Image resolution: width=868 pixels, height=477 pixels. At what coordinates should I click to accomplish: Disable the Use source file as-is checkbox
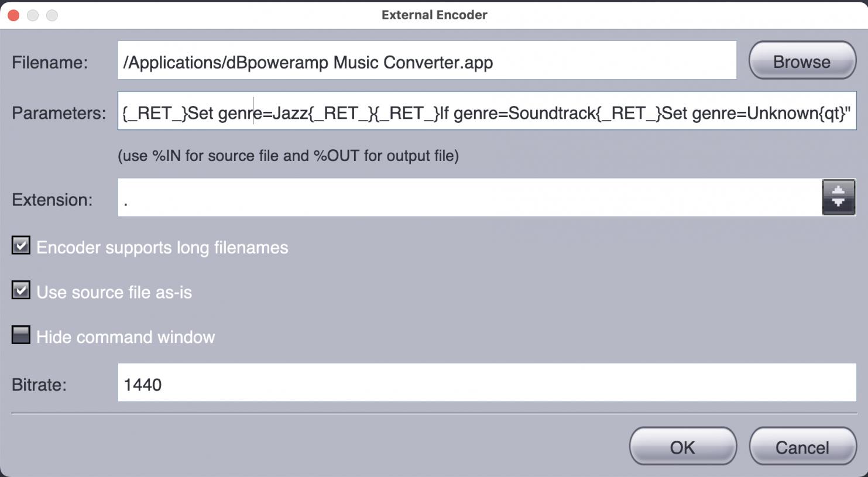point(21,290)
